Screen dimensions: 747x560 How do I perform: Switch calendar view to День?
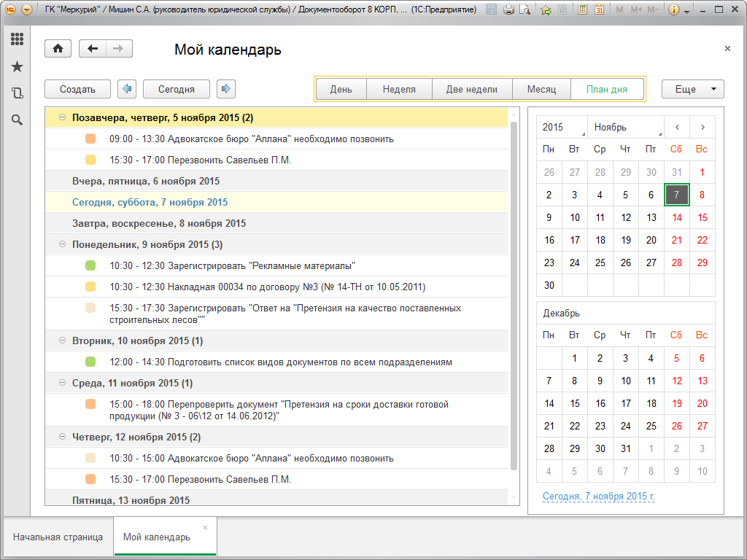341,89
